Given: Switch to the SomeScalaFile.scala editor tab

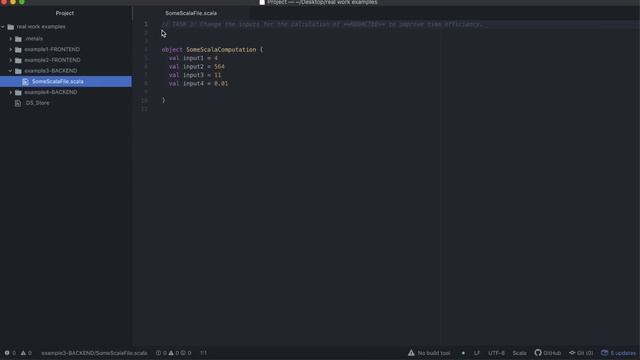Looking at the screenshot, I should (191, 13).
